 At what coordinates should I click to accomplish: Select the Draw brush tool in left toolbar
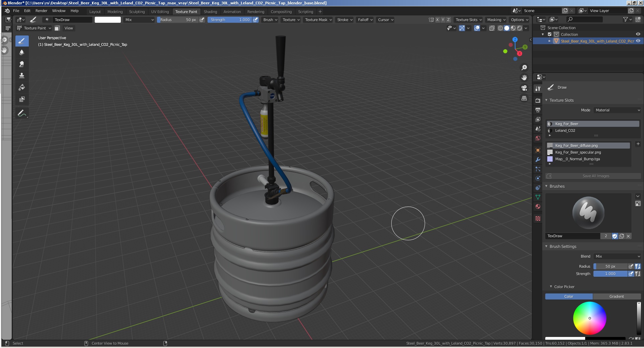(22, 41)
